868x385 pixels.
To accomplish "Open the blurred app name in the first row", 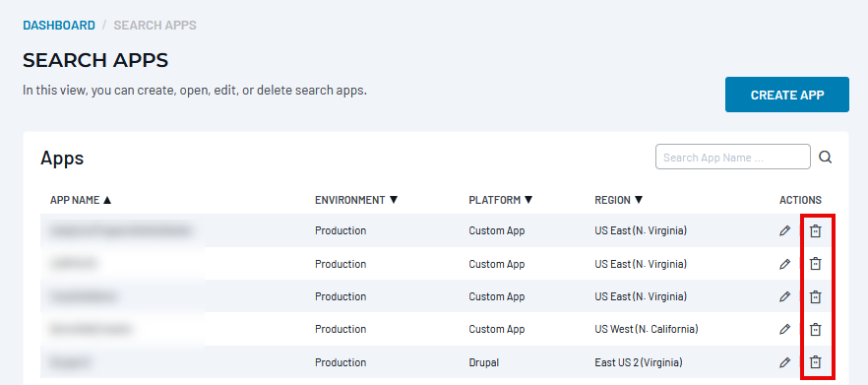I will (121, 230).
